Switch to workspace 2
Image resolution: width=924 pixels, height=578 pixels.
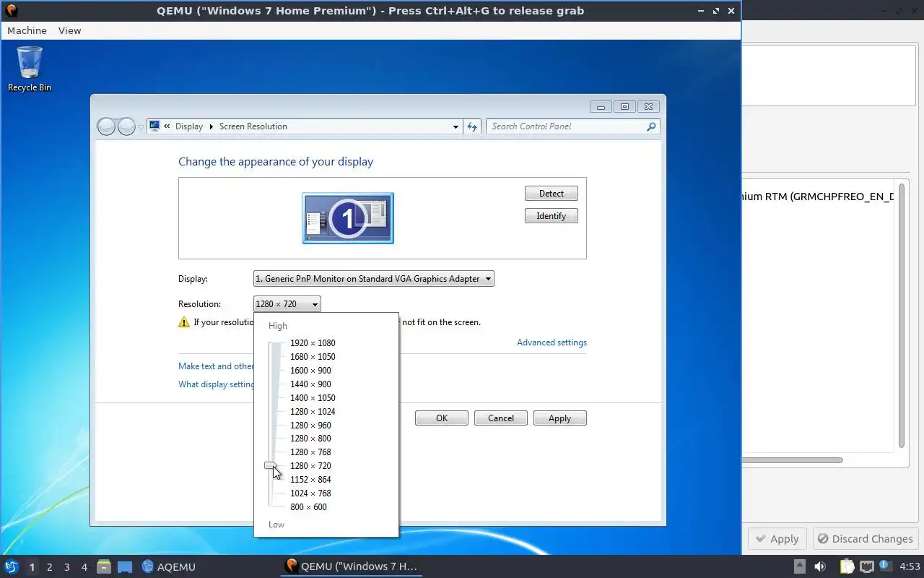click(x=49, y=567)
